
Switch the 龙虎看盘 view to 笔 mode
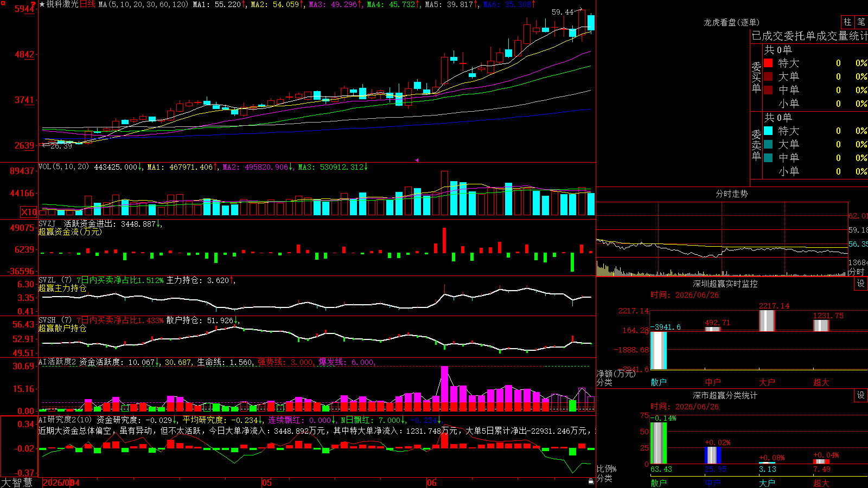[x=861, y=22]
